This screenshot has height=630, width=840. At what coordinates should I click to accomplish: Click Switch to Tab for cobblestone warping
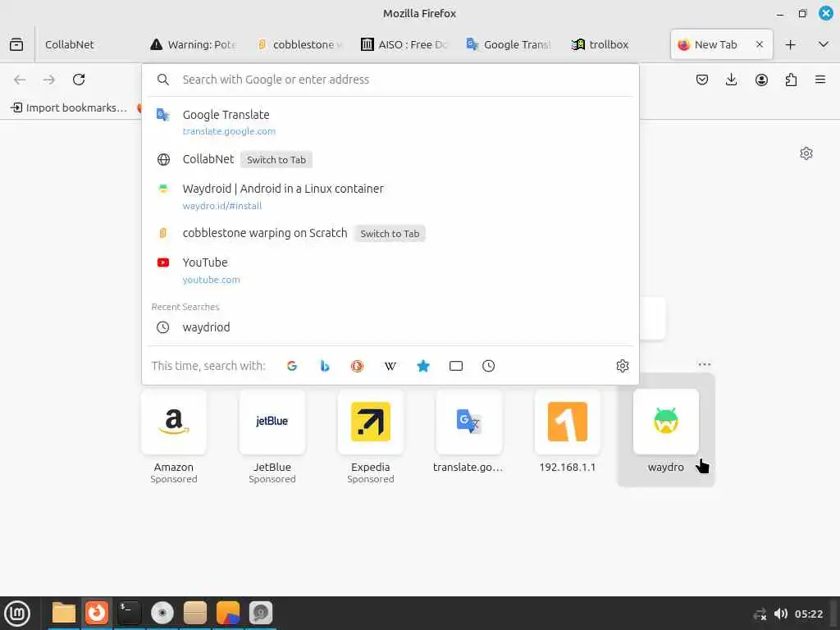[x=390, y=234]
